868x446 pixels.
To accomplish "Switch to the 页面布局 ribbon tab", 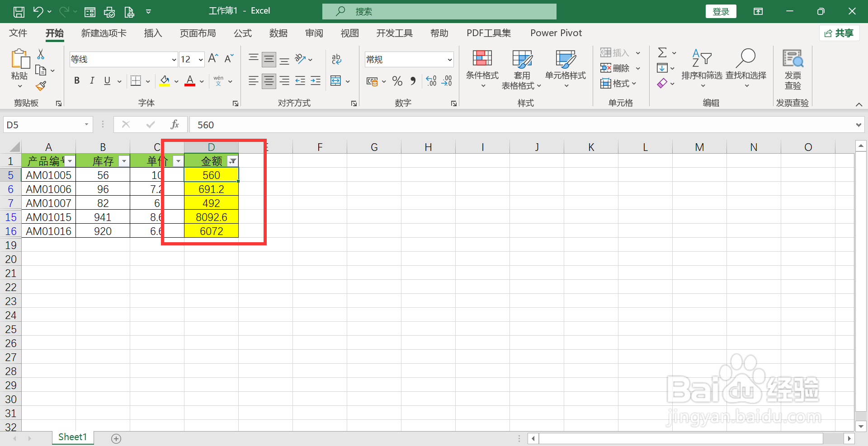I will (198, 33).
